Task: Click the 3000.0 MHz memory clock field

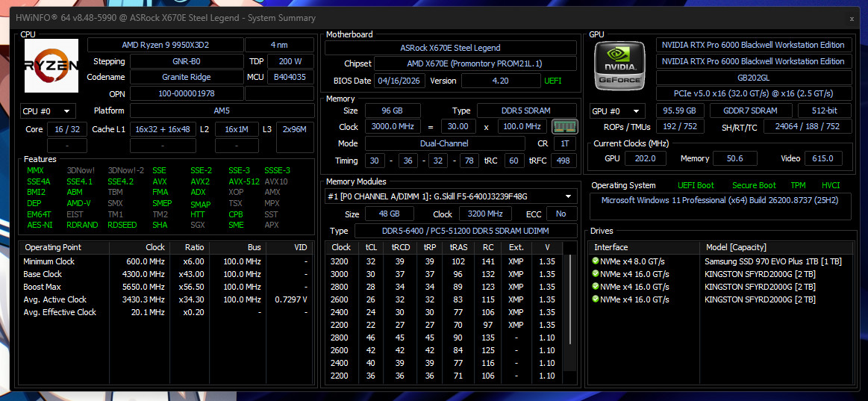Action: pos(393,126)
